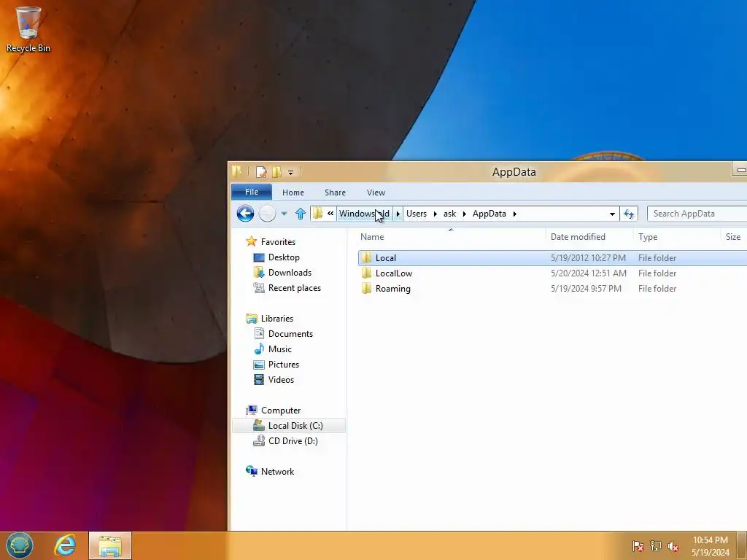The height and width of the screenshot is (560, 747).
Task: Click AppData in the breadcrumb
Action: click(x=489, y=214)
